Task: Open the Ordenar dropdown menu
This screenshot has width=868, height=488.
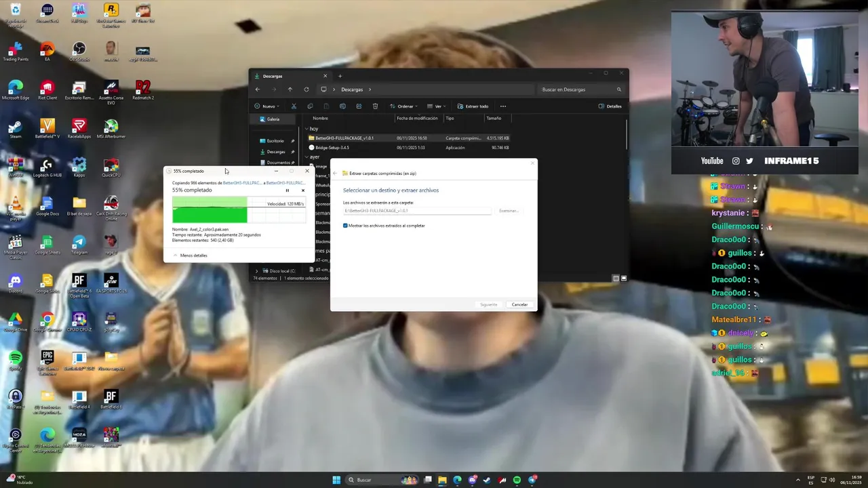Action: coord(403,106)
